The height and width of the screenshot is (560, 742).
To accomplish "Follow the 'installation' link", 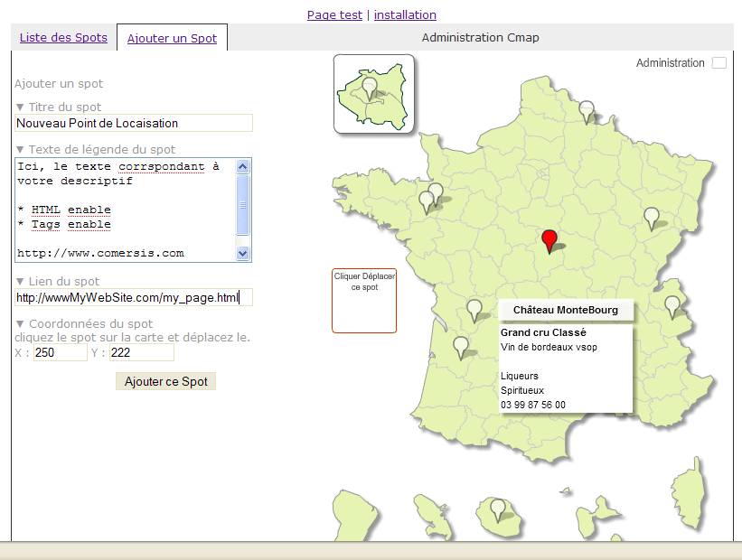I will click(405, 14).
